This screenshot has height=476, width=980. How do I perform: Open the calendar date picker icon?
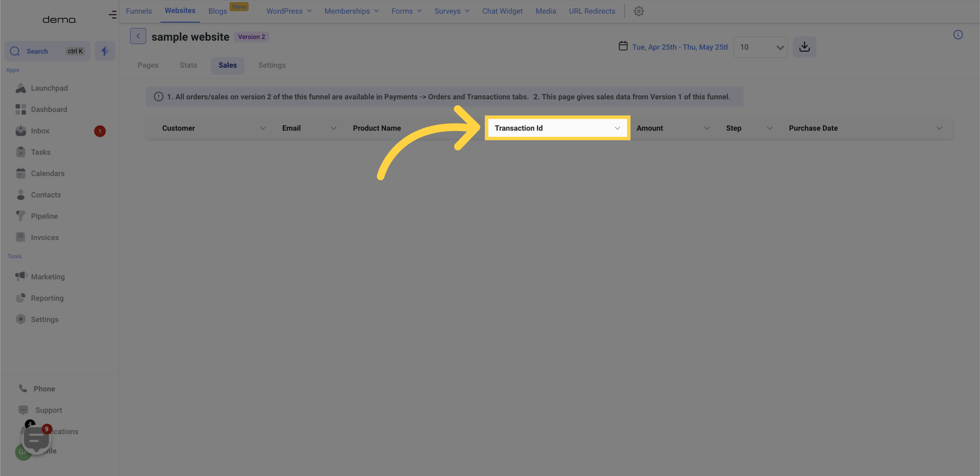(623, 46)
